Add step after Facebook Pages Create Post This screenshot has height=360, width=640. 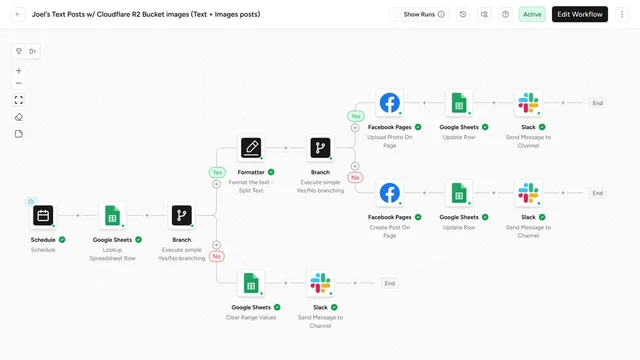pos(424,193)
